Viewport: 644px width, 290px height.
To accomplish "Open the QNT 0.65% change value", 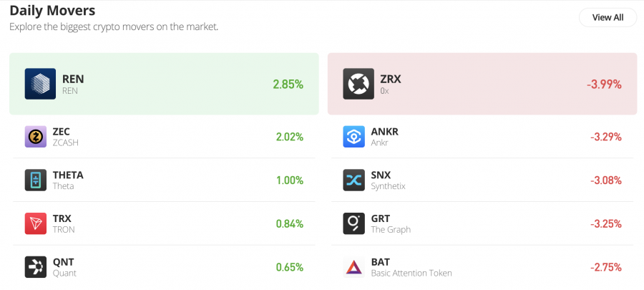I will tap(290, 267).
